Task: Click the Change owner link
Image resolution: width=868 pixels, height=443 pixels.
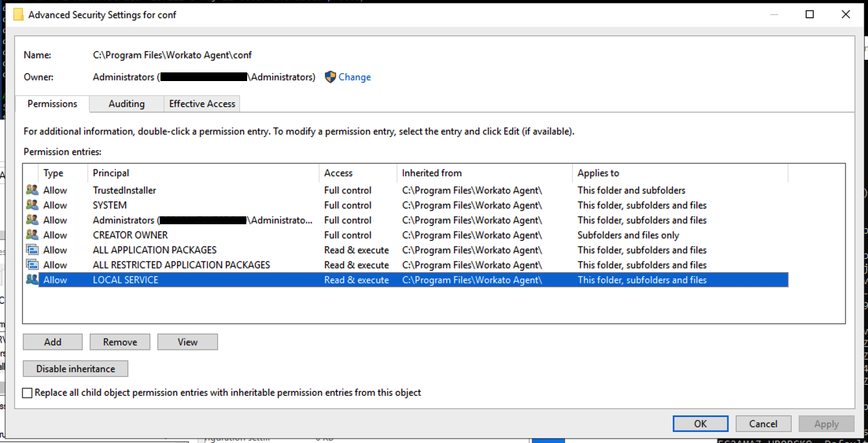Action: click(355, 77)
